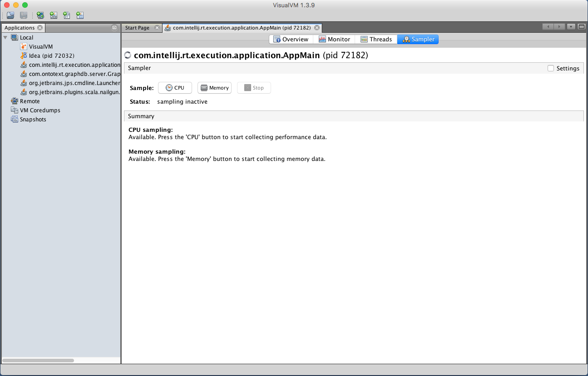Open the Monitor tab

click(x=334, y=40)
